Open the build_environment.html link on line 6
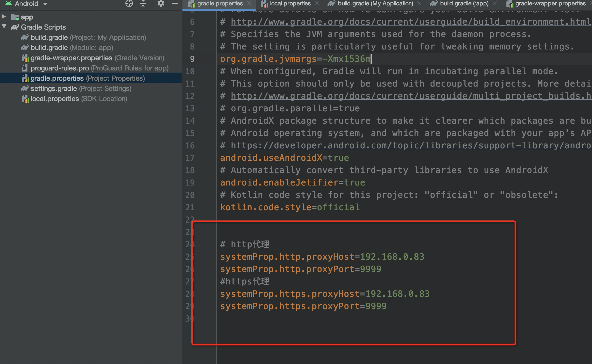592x364 pixels. coord(411,22)
